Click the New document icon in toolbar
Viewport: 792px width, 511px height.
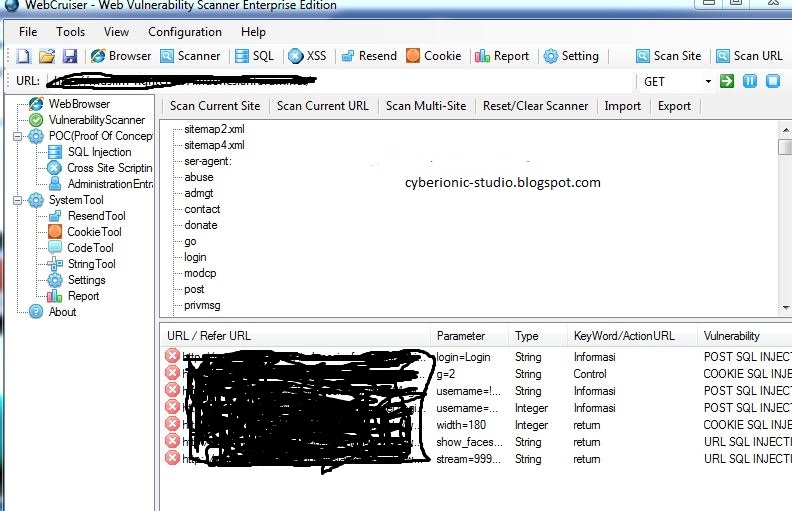(23, 56)
